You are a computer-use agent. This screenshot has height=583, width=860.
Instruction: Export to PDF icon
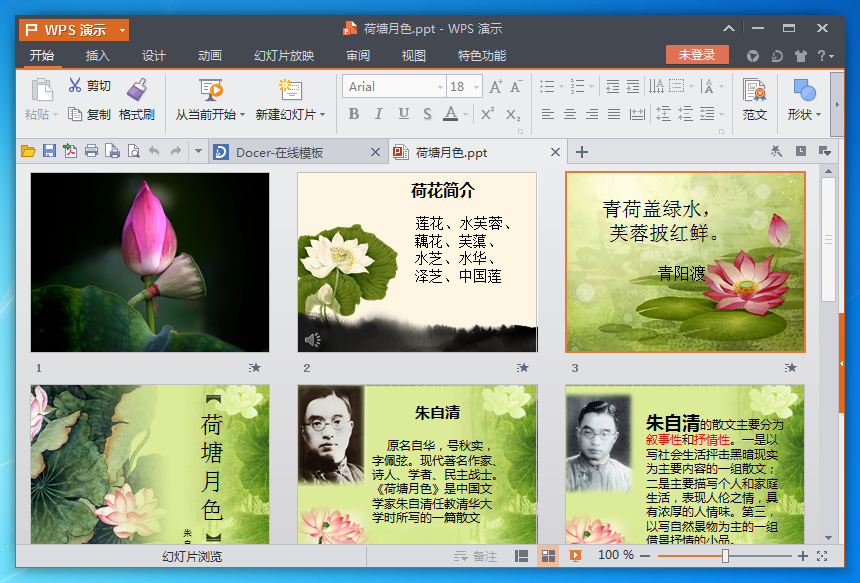(x=70, y=151)
